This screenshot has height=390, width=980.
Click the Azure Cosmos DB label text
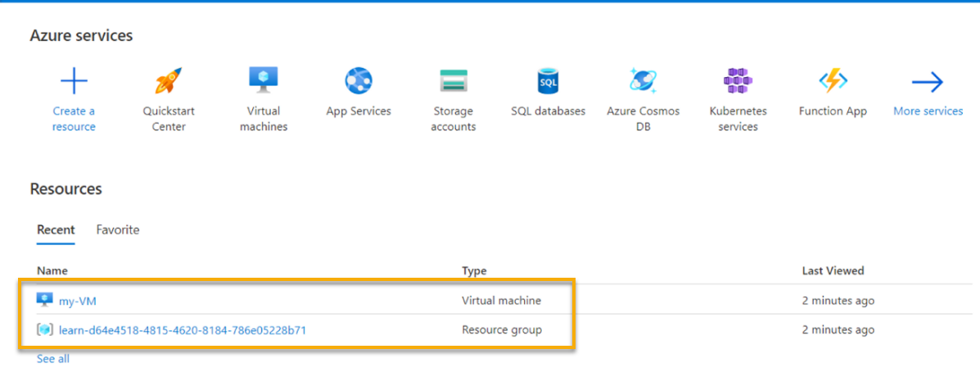click(644, 119)
